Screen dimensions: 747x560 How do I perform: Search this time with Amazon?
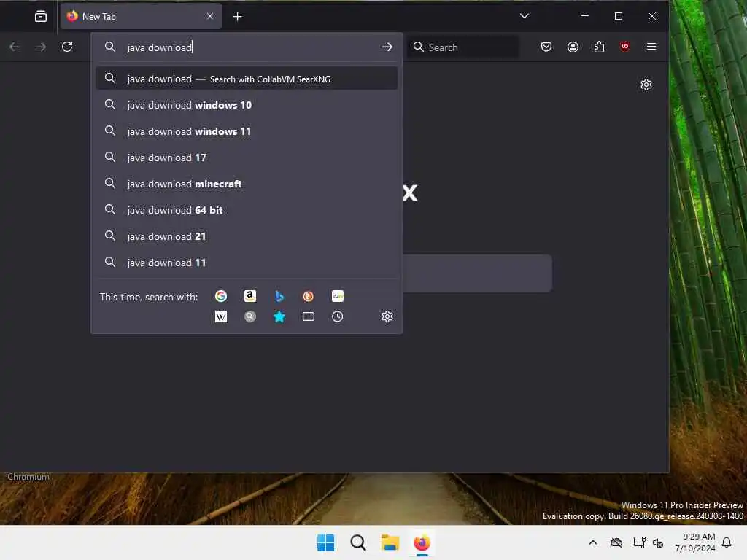pos(250,296)
